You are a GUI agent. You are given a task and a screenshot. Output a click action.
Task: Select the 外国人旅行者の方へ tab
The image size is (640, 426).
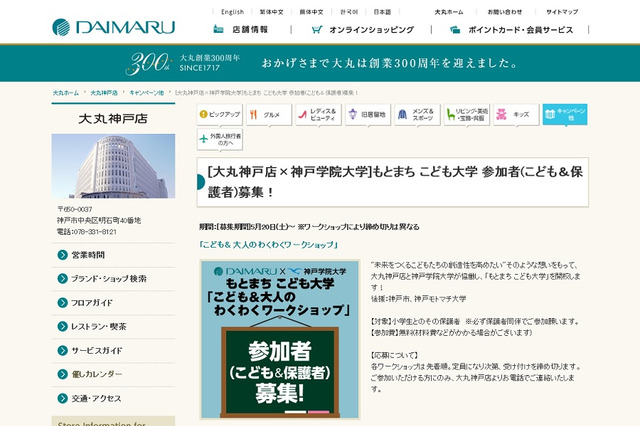pos(220,140)
